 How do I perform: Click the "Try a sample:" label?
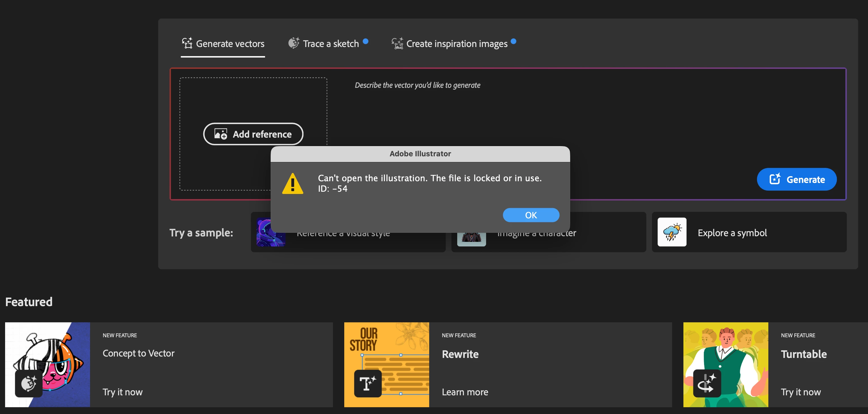point(201,232)
